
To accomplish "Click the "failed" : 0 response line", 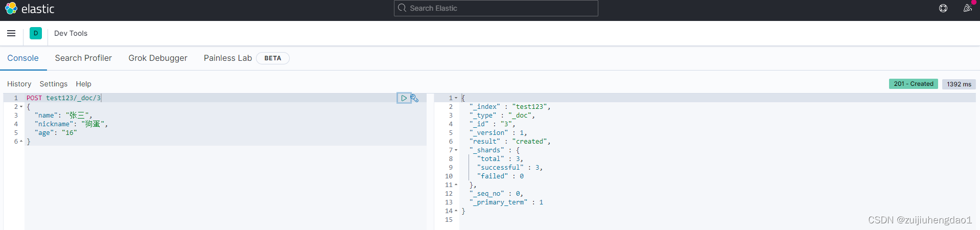I will pos(500,176).
